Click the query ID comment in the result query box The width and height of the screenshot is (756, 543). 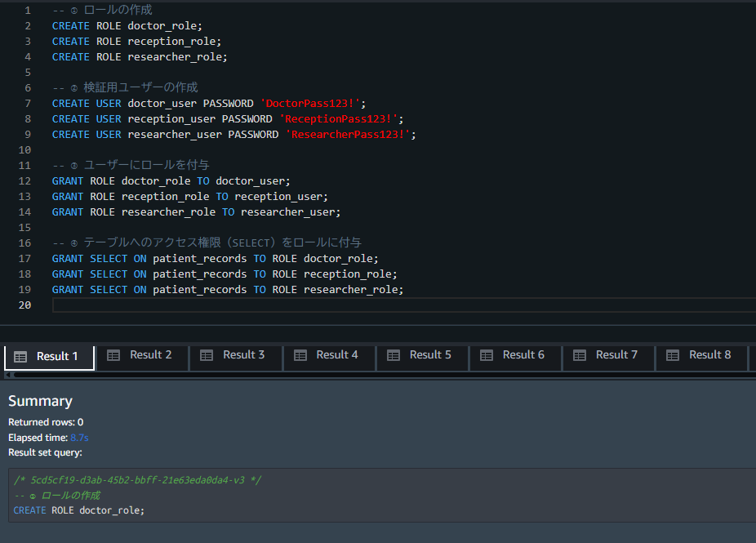click(x=137, y=480)
